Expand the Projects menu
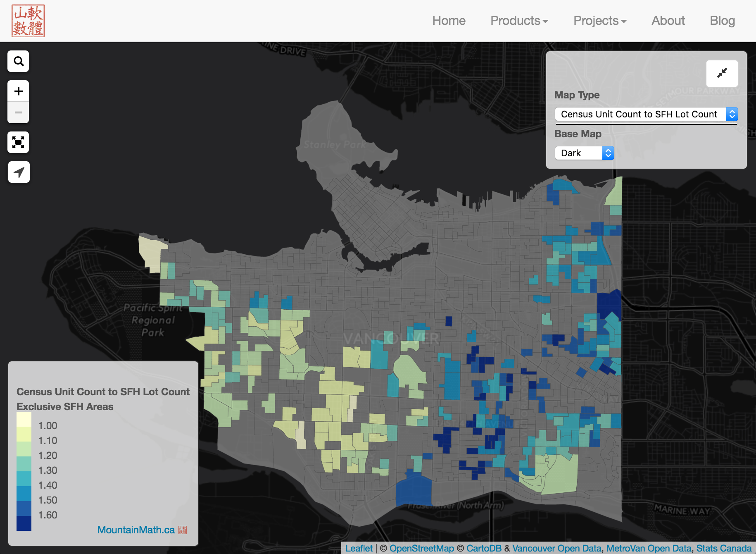The image size is (756, 554). pyautogui.click(x=599, y=21)
